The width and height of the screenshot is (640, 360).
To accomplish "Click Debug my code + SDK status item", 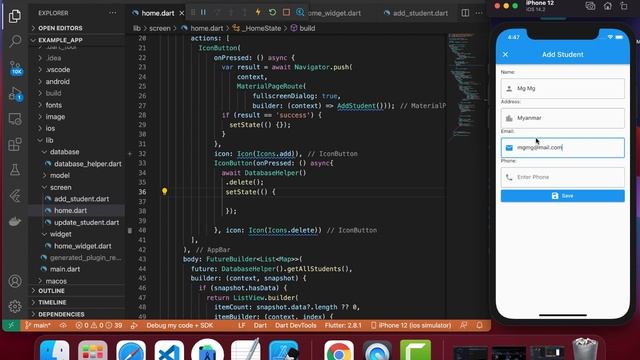I will (x=180, y=325).
